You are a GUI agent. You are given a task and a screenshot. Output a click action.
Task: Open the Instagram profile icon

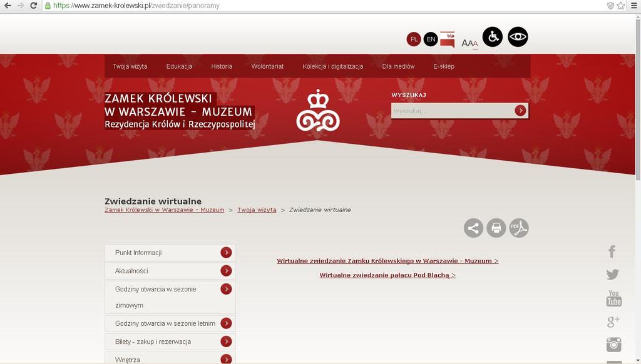pyautogui.click(x=613, y=345)
